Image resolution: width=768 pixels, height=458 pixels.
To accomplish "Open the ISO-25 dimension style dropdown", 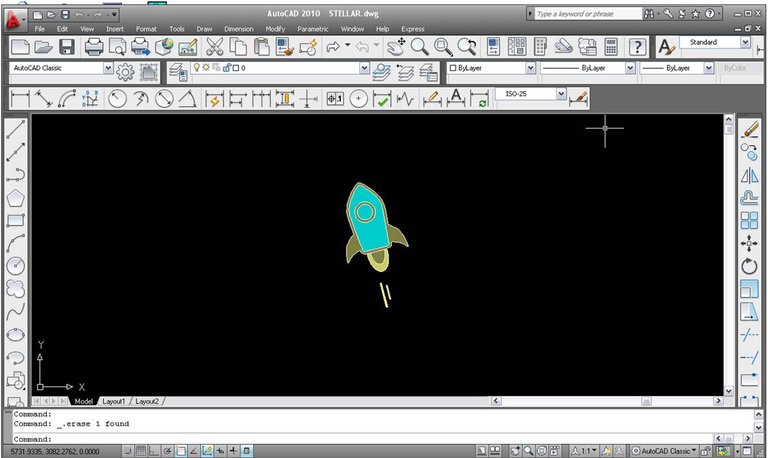I will pos(561,94).
